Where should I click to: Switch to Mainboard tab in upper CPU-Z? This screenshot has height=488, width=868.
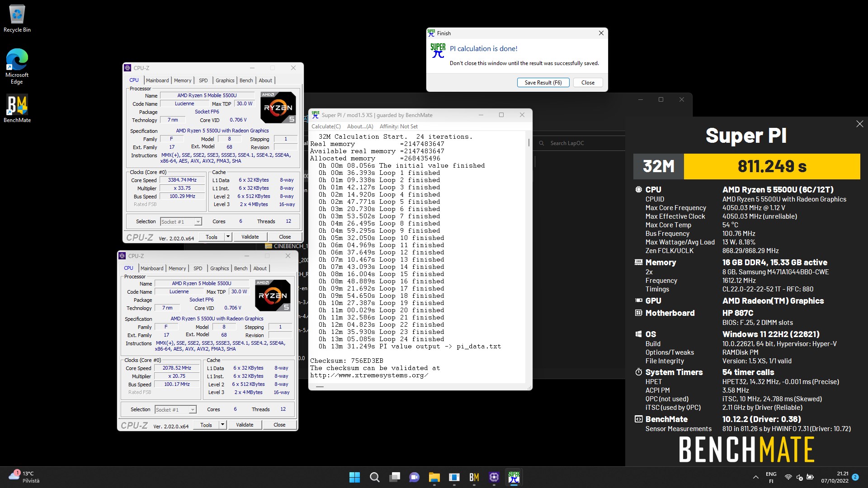(157, 80)
